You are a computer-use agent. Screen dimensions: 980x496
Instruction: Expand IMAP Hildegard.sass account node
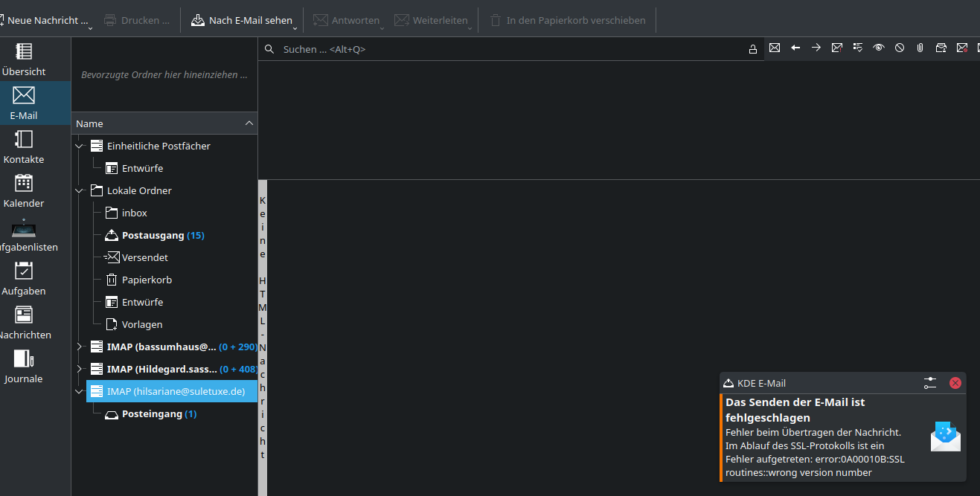pyautogui.click(x=79, y=369)
